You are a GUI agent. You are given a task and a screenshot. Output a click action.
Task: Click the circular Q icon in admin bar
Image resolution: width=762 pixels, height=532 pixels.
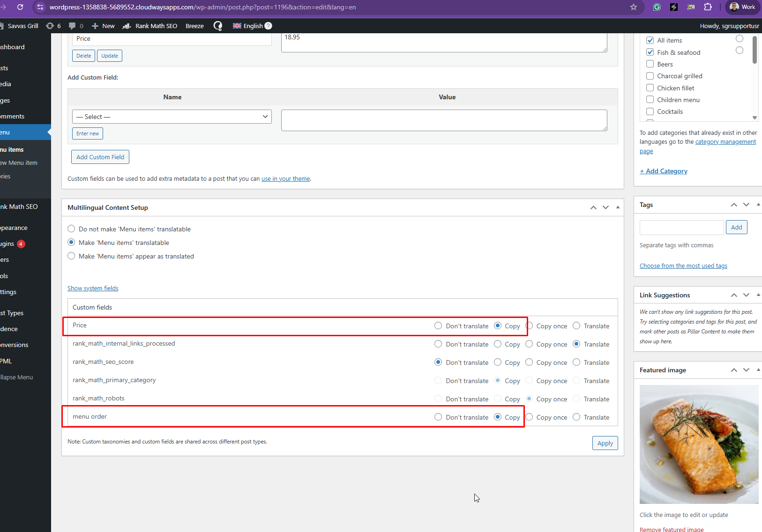point(218,26)
